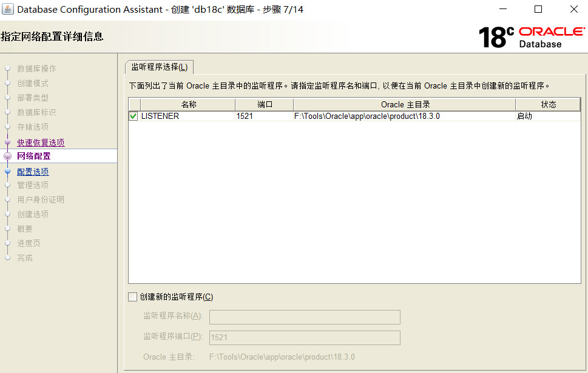Click the 数据库标识 step in the sidebar
This screenshot has width=588, height=373.
pyautogui.click(x=36, y=112)
